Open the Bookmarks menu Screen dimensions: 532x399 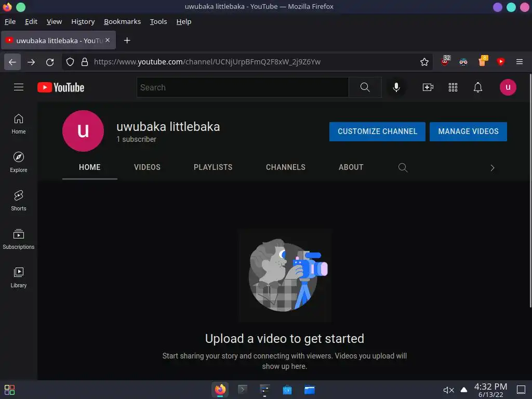tap(123, 22)
